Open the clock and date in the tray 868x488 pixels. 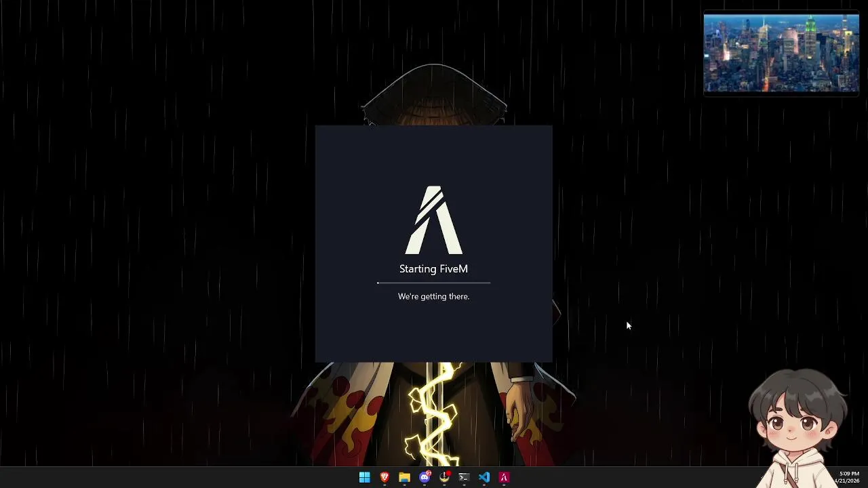pos(848,477)
